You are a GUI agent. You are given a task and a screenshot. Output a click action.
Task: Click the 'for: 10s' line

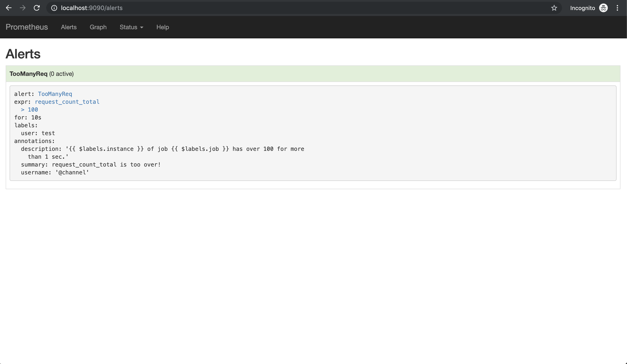coord(28,117)
